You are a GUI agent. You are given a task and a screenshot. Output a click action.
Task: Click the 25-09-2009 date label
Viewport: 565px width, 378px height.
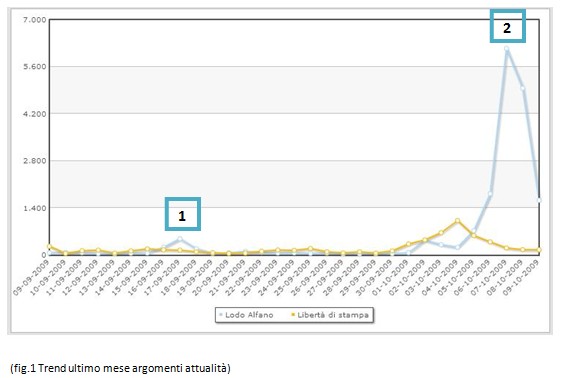pyautogui.click(x=293, y=278)
